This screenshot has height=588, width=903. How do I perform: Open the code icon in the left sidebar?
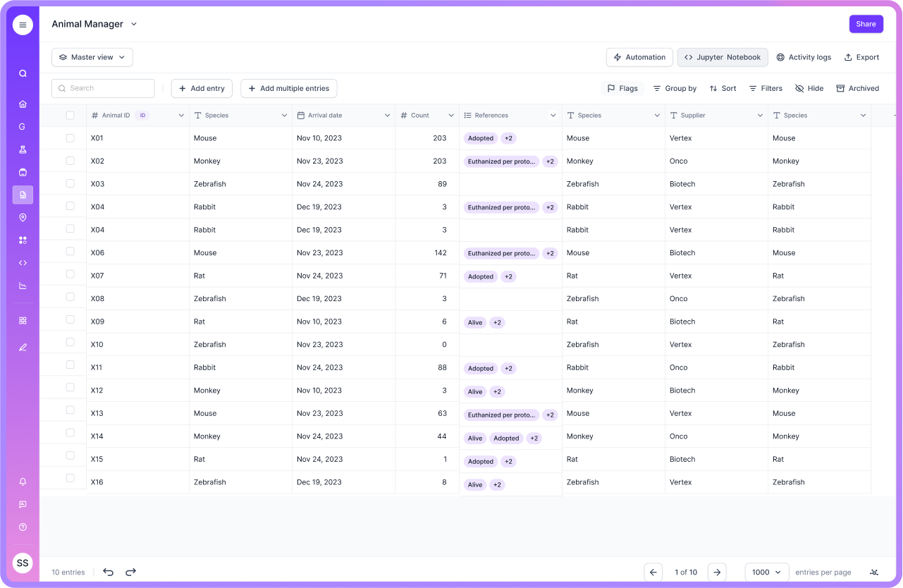[23, 262]
